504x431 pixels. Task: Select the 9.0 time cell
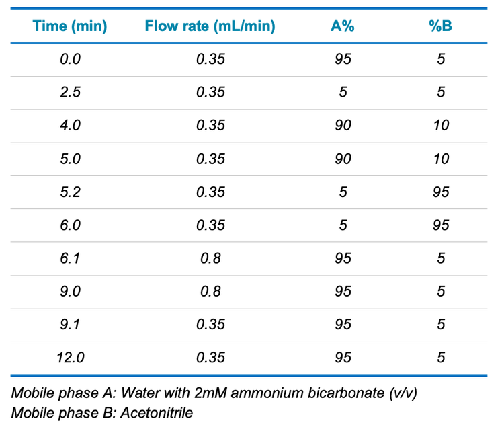click(70, 292)
